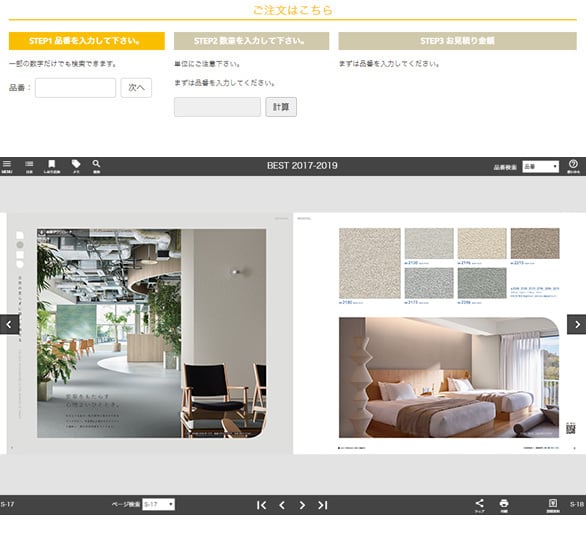Screen dimensions: 586x547
Task: Click the 品番 product number input field
Action: [75, 88]
